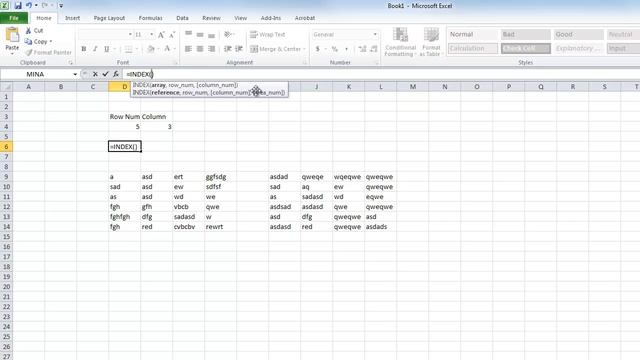Open the font name dropdown

pos(130,34)
